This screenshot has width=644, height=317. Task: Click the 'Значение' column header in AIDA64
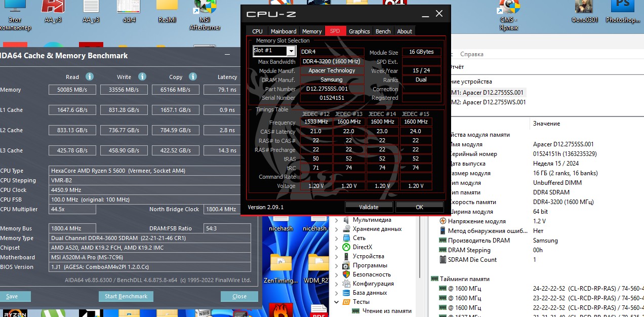click(x=546, y=124)
